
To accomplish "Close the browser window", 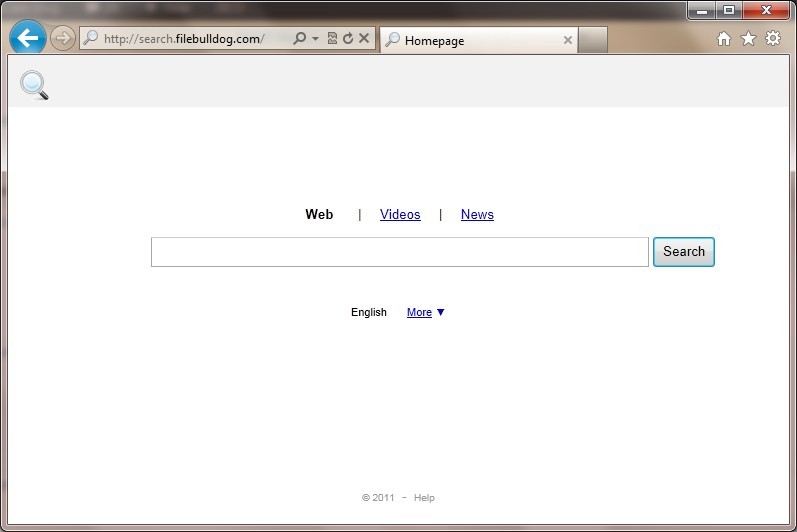I will [x=766, y=11].
